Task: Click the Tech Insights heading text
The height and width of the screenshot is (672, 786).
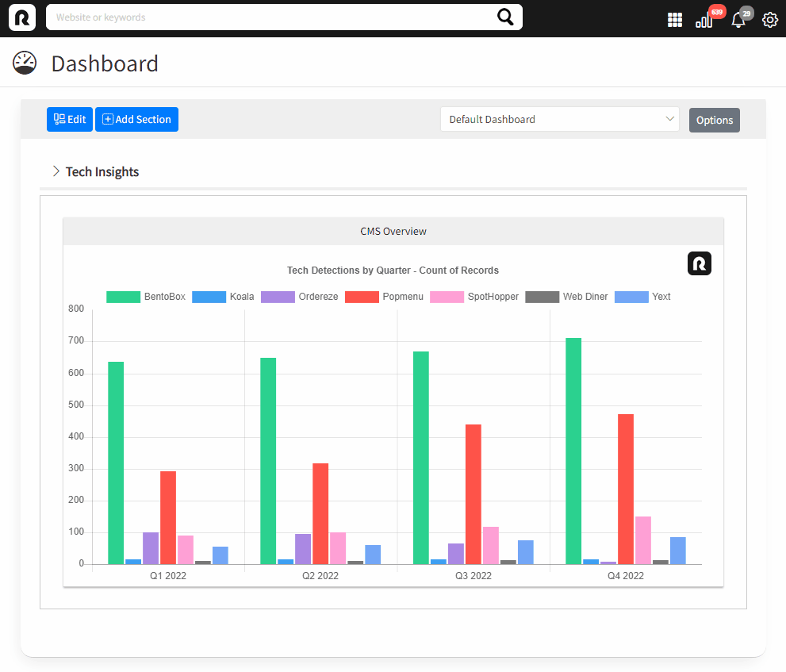Action: [102, 171]
